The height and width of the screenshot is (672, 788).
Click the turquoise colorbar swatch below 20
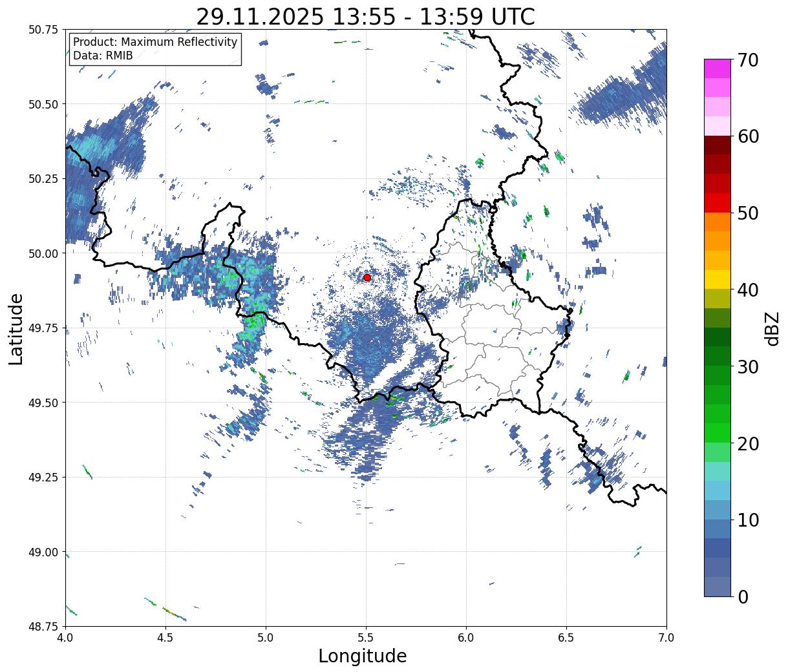point(718,471)
